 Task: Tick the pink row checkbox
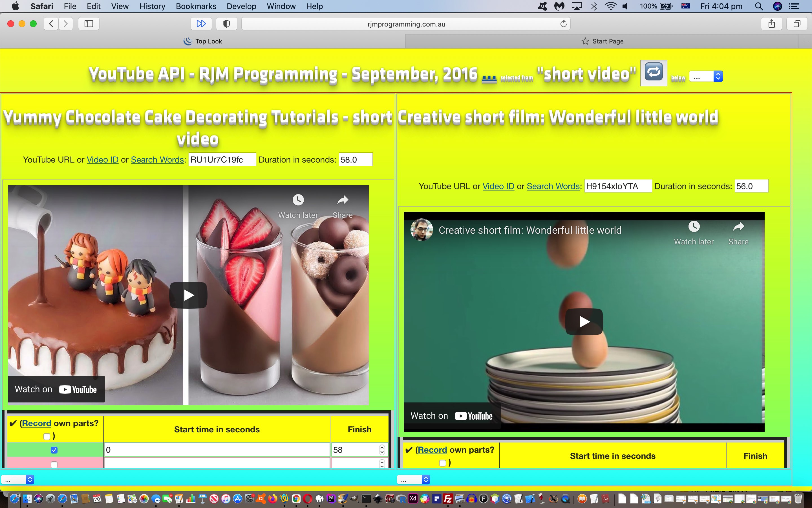point(54,465)
